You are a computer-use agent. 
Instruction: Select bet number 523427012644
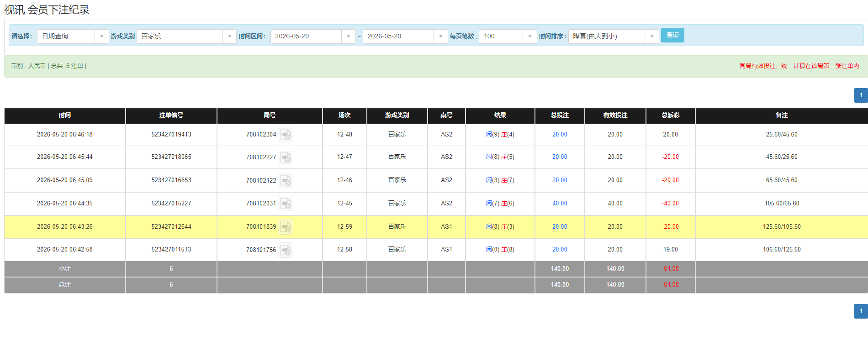(x=171, y=227)
